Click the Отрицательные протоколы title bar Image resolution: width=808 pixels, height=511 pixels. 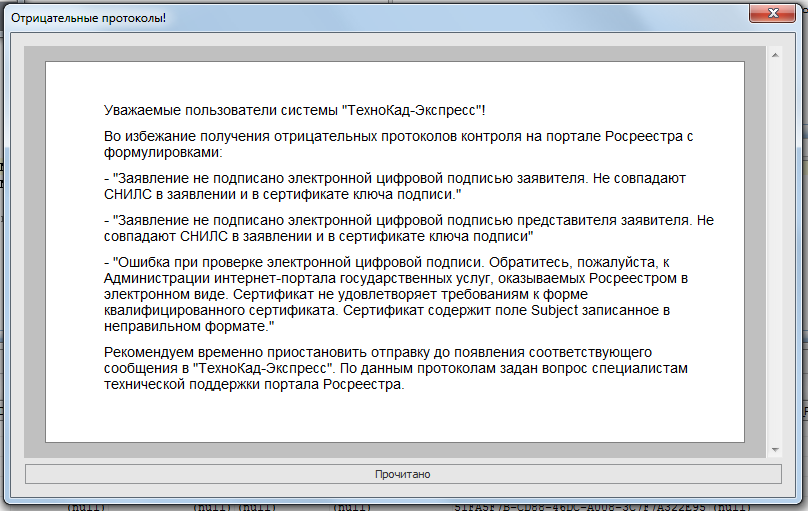coord(300,18)
